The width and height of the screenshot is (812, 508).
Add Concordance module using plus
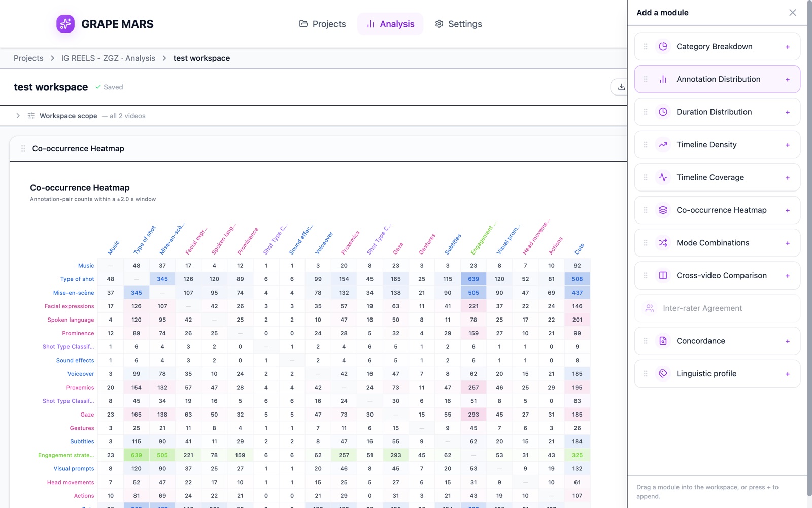click(x=788, y=341)
